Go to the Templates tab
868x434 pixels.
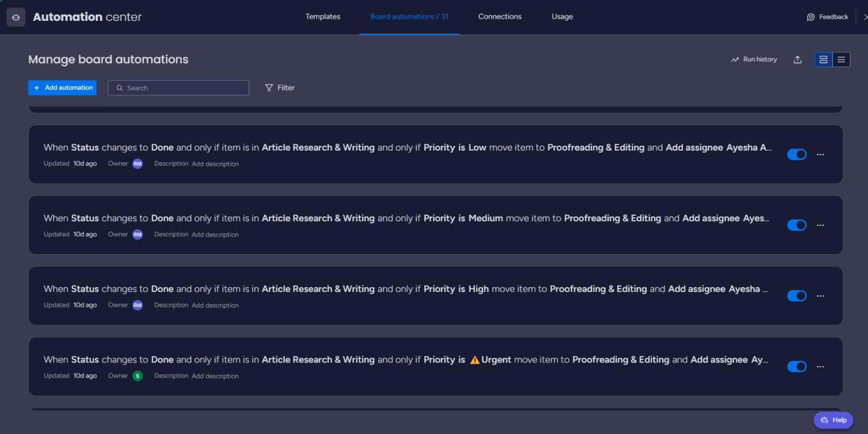[x=323, y=17]
